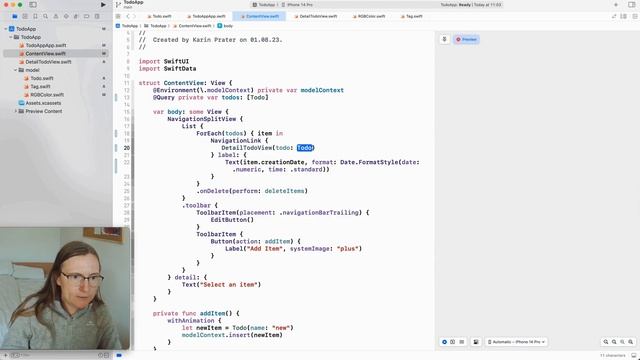Switch to the Tag.swift editor tab
Image resolution: width=640 pixels, height=360 pixels.
coord(411,16)
